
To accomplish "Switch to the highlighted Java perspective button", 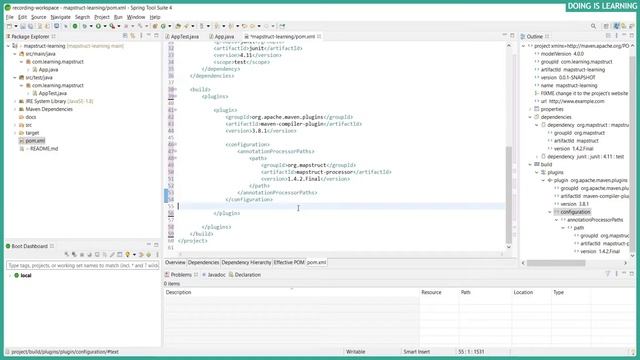I will tap(616, 26).
